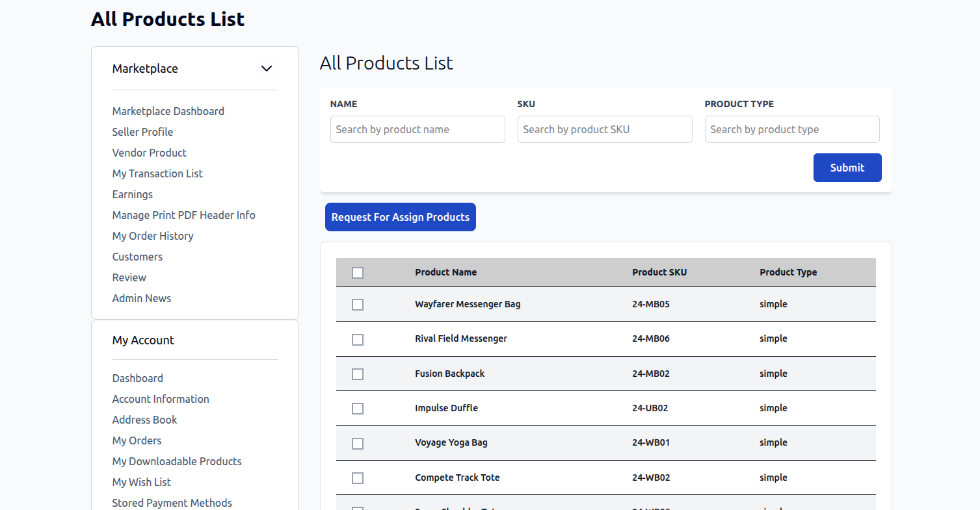This screenshot has width=980, height=510.
Task: Submit the product search filters
Action: (x=847, y=168)
